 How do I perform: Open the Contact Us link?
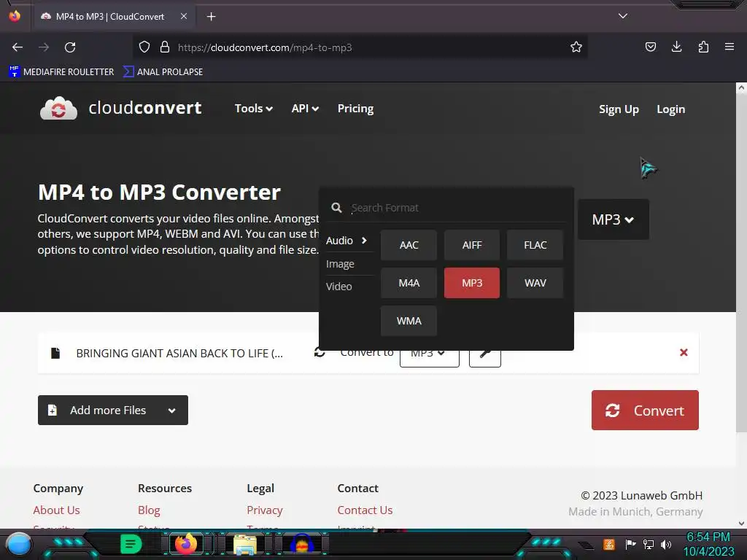click(x=365, y=510)
